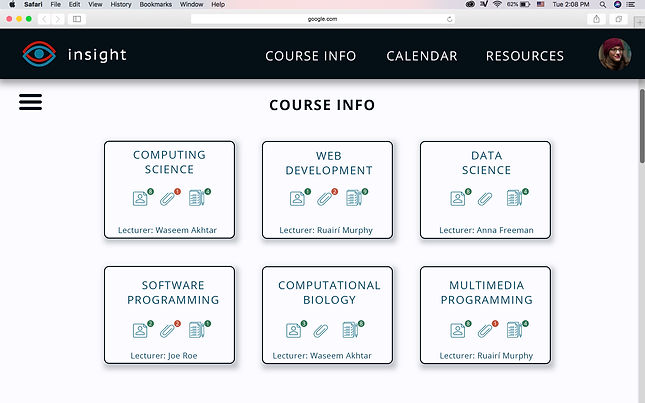The image size is (645, 403).
Task: Click the Safari share button
Action: point(596,19)
